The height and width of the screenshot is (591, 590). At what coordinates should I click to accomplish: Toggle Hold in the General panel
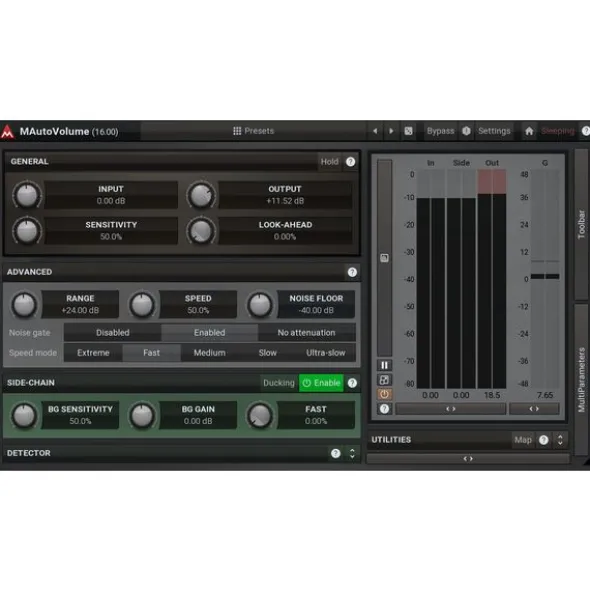[329, 162]
